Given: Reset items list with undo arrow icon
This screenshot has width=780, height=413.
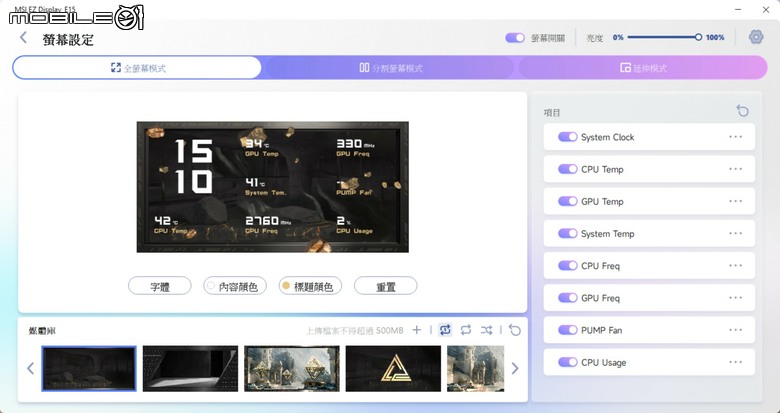Looking at the screenshot, I should (742, 110).
